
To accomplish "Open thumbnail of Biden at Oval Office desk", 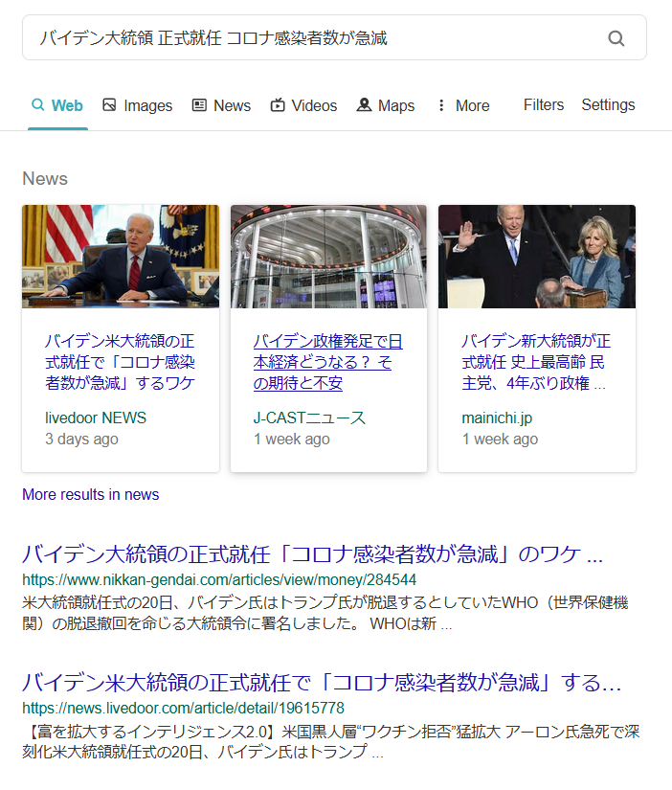I will (121, 256).
